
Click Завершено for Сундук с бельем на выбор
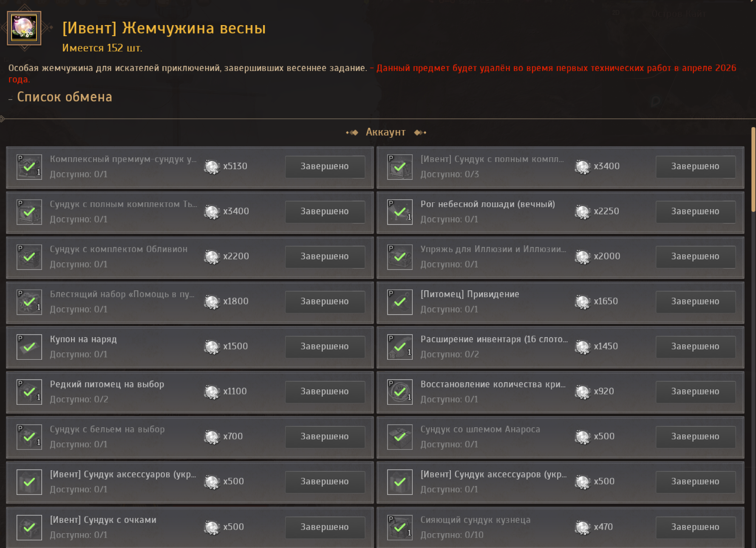click(x=325, y=437)
